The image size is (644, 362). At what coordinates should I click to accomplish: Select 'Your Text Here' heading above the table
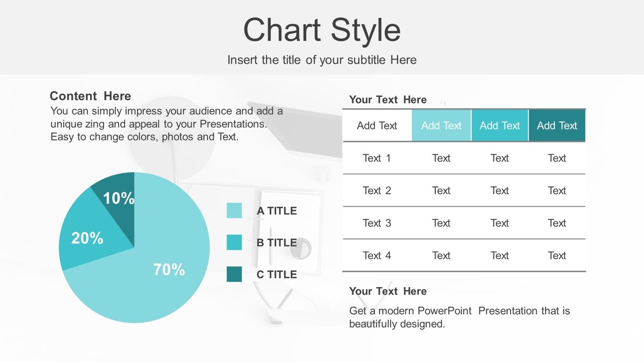[388, 100]
